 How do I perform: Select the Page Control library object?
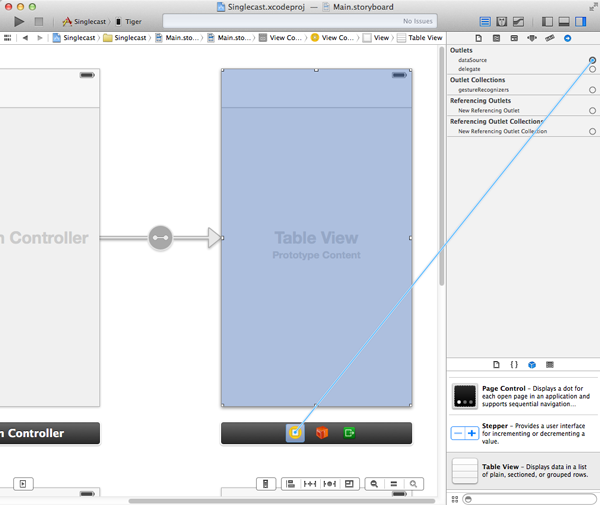tap(523, 396)
